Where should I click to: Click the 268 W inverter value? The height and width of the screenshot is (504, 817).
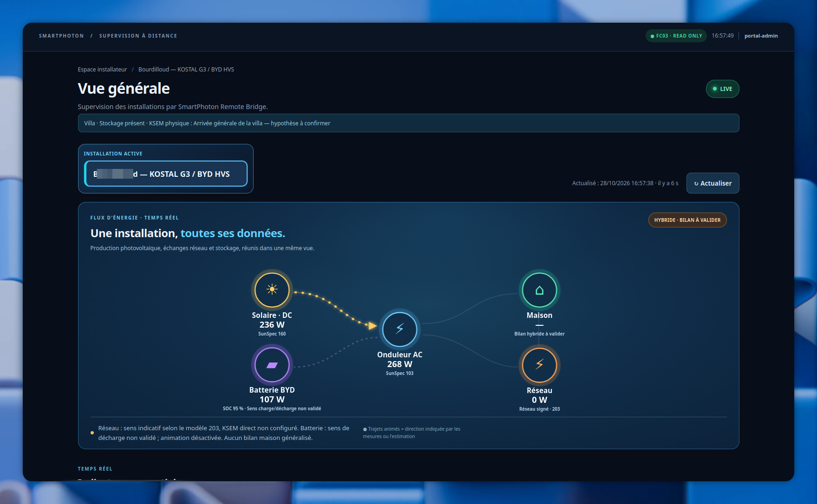[x=399, y=364]
